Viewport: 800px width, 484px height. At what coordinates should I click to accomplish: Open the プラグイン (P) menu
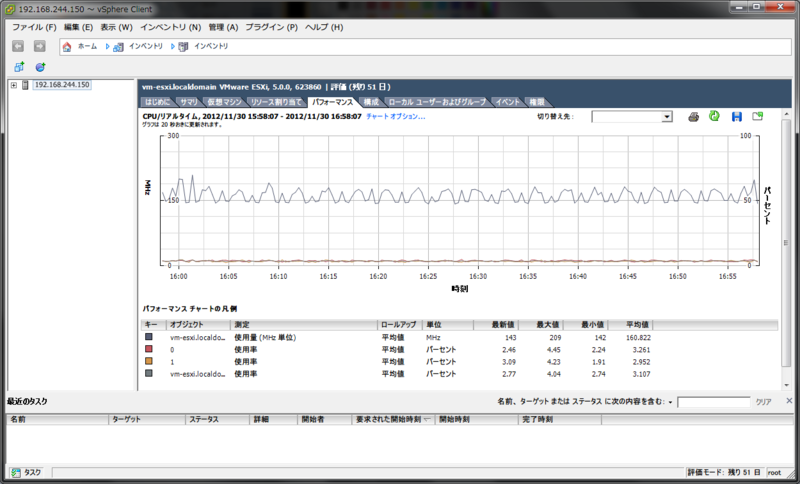click(271, 27)
